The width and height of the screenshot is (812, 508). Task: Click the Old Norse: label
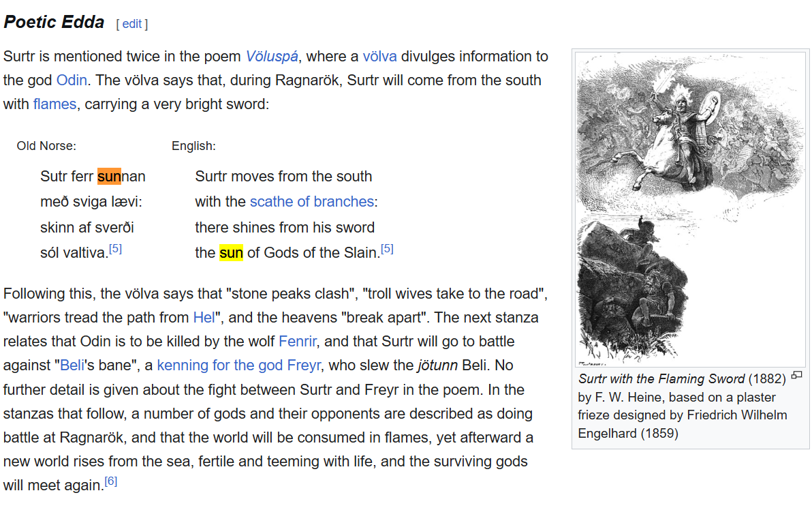46,146
